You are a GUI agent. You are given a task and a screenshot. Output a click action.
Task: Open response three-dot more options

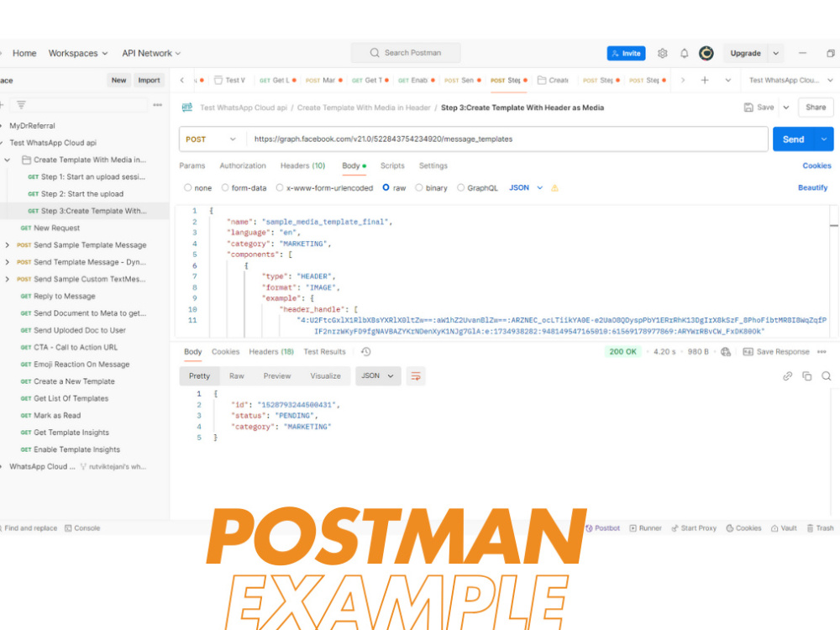[x=822, y=351]
